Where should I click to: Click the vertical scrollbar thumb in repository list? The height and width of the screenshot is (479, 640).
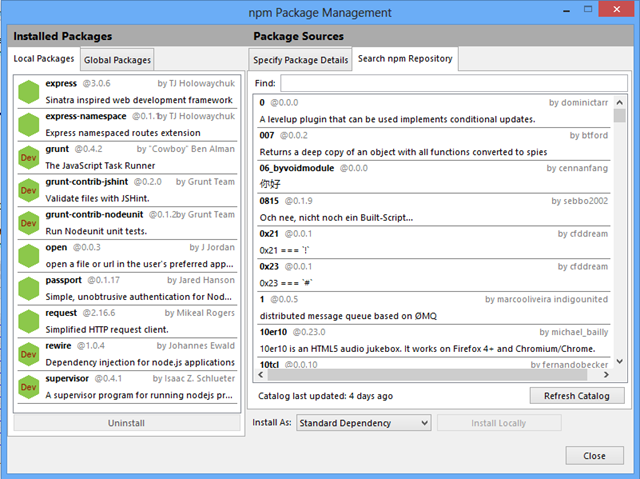coord(620,115)
